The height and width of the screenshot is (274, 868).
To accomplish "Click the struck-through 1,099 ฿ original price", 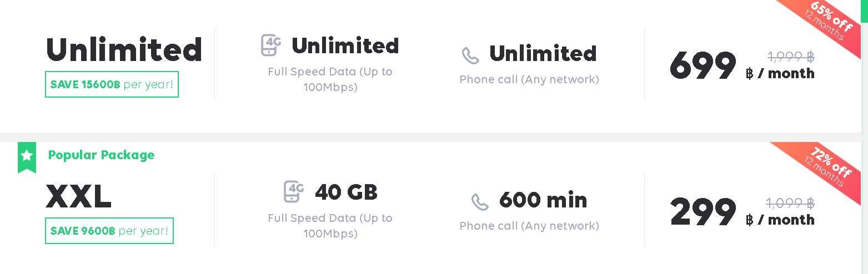I will [791, 203].
